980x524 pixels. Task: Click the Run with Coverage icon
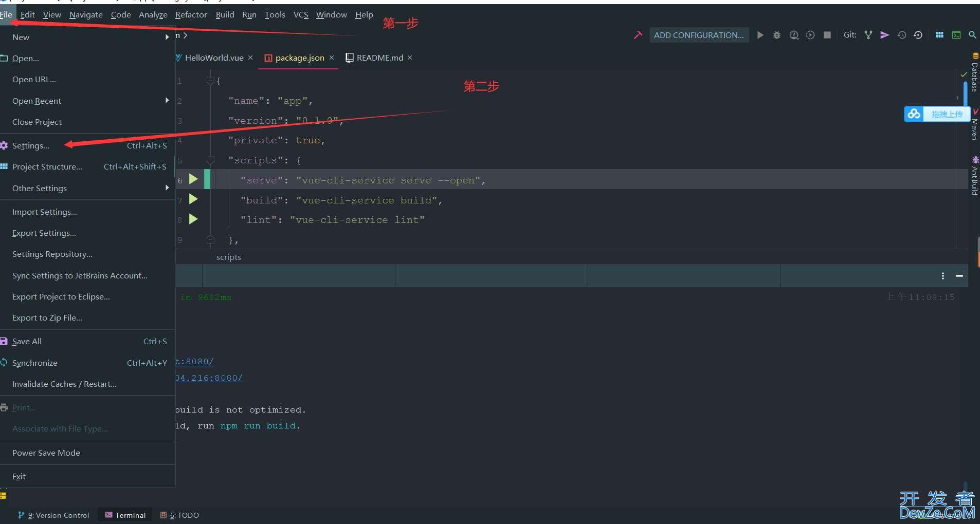pos(794,35)
